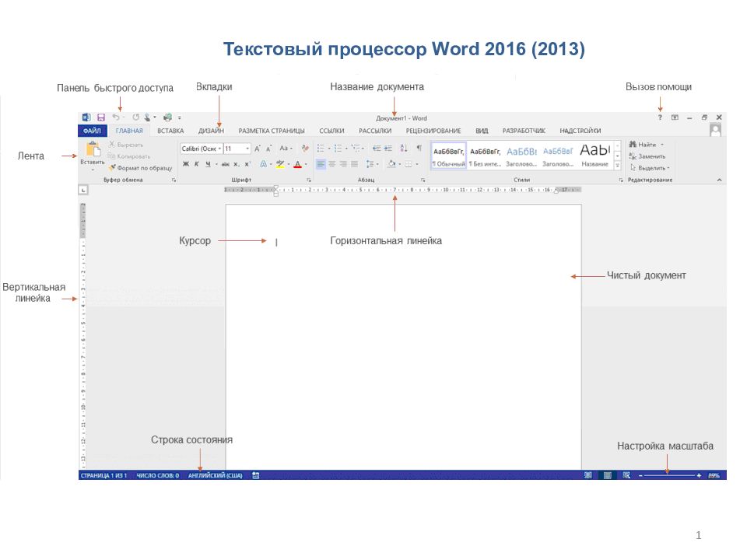
Task: Click the Redo icon in the quick access toolbar
Action: point(135,117)
